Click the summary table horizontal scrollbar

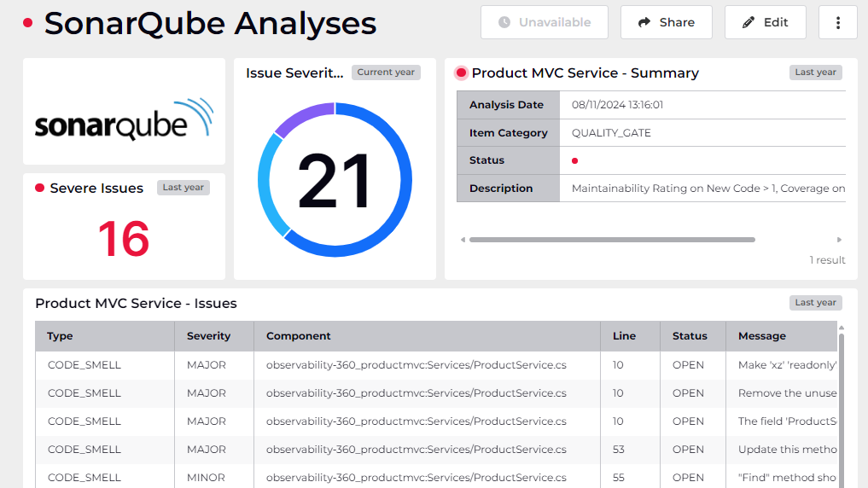[611, 240]
